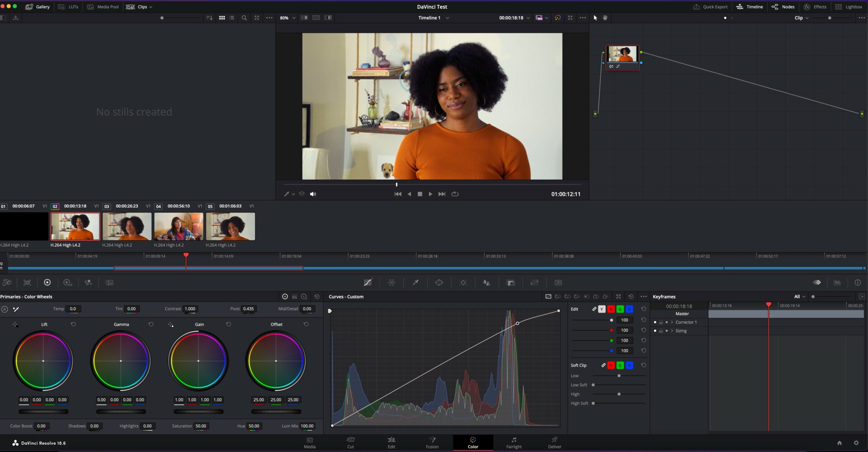Screen dimensions: 868x452
Task: Open the Power Window palette
Action: tap(439, 283)
